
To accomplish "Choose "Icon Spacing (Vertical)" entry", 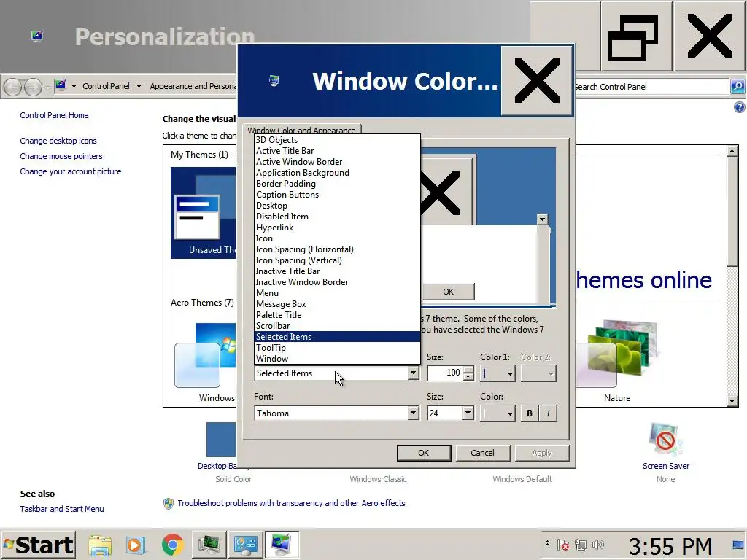I will pyautogui.click(x=337, y=260).
